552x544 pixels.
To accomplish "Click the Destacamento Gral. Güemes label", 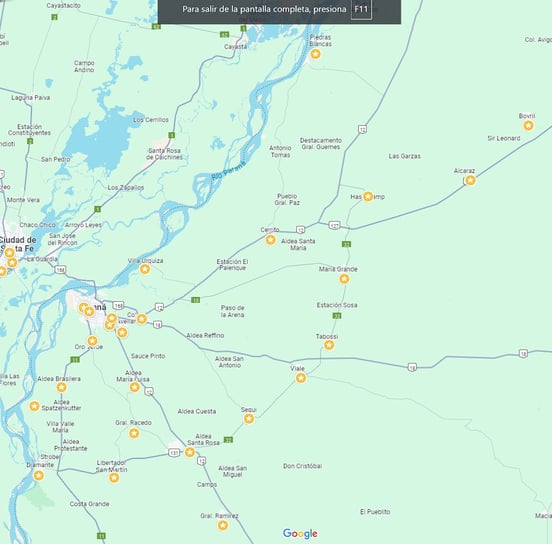I will point(321,144).
